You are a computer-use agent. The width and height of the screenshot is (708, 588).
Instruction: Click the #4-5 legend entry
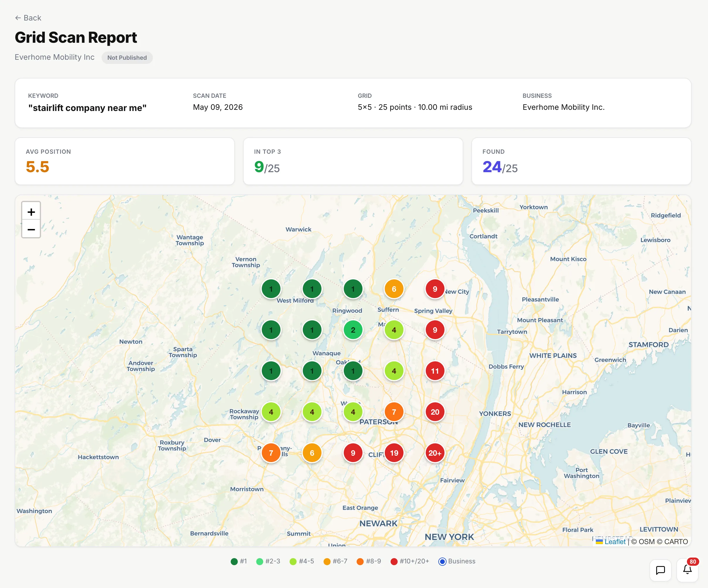pos(302,561)
